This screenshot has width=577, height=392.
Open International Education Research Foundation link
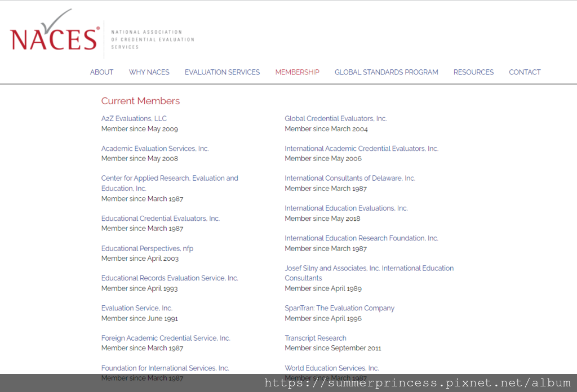coord(361,238)
